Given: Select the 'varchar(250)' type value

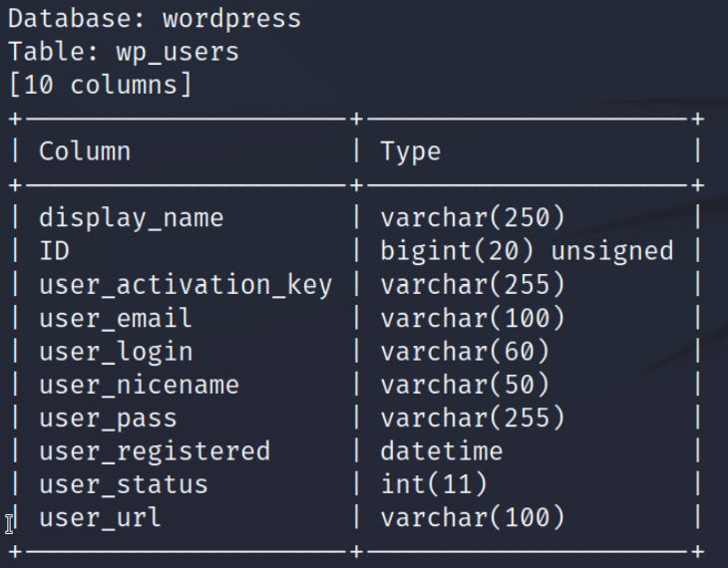Looking at the screenshot, I should (473, 217).
